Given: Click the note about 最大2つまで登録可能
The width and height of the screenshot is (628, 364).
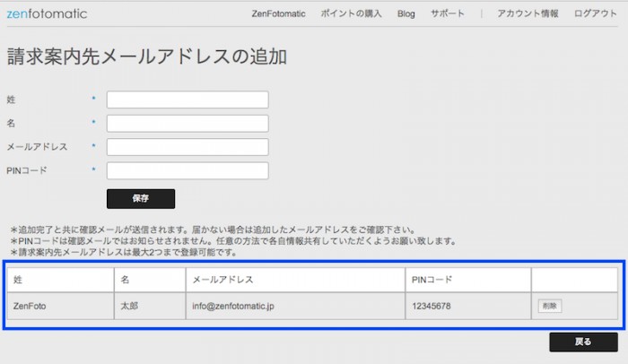Looking at the screenshot, I should [x=124, y=252].
